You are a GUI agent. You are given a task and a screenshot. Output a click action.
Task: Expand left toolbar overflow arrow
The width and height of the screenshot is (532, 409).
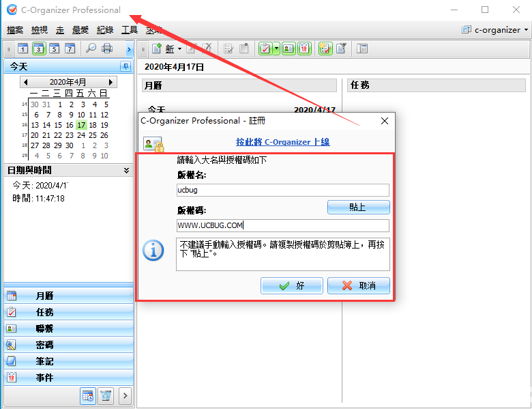click(x=129, y=49)
